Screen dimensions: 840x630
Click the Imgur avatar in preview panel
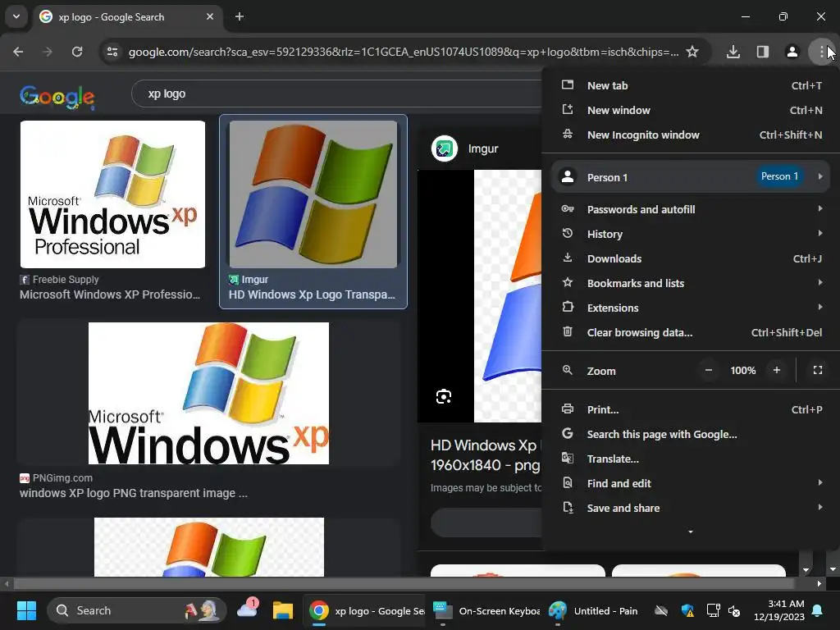(x=444, y=148)
